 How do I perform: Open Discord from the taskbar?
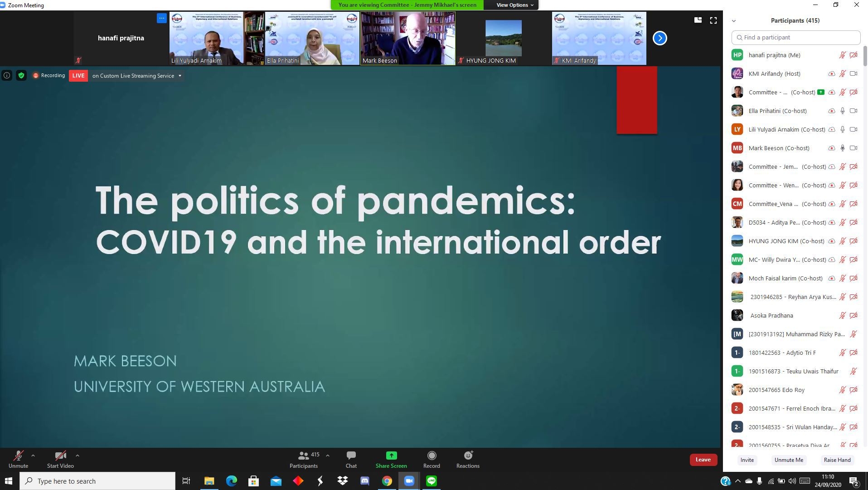[364, 481]
